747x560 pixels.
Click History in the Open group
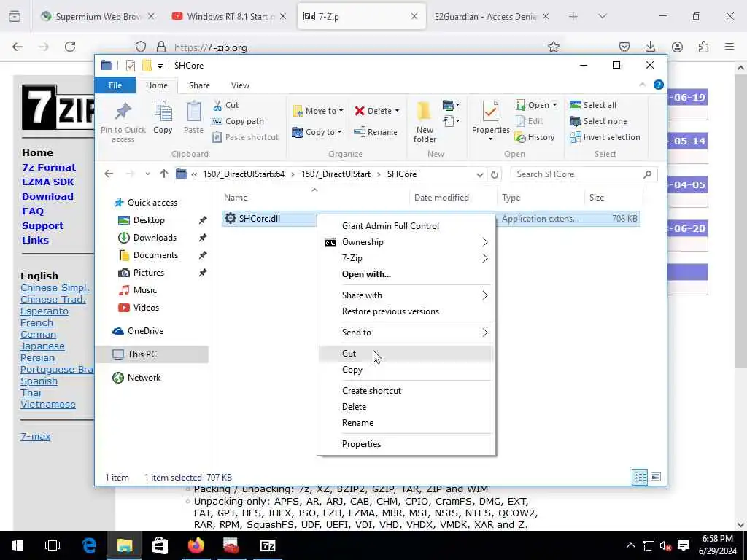coord(535,137)
